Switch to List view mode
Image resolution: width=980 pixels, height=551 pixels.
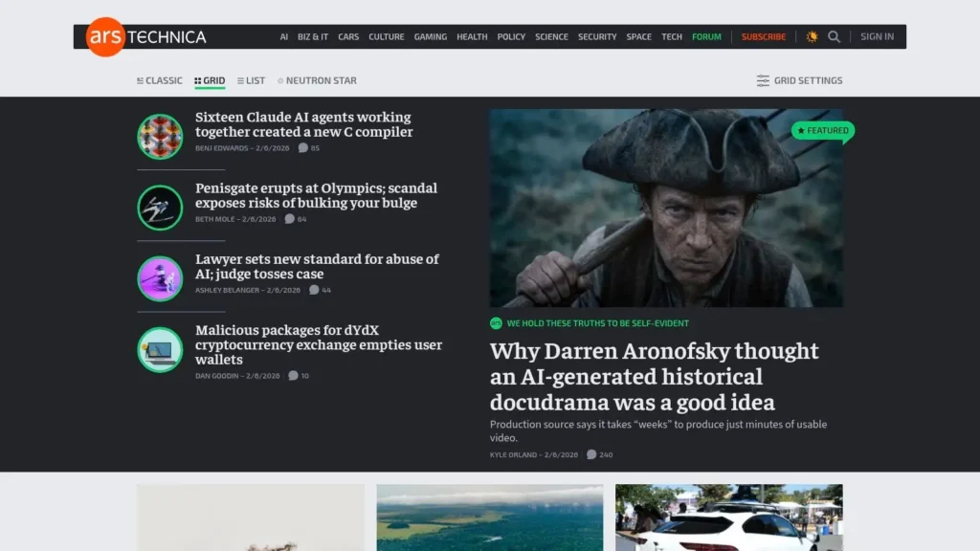(250, 80)
